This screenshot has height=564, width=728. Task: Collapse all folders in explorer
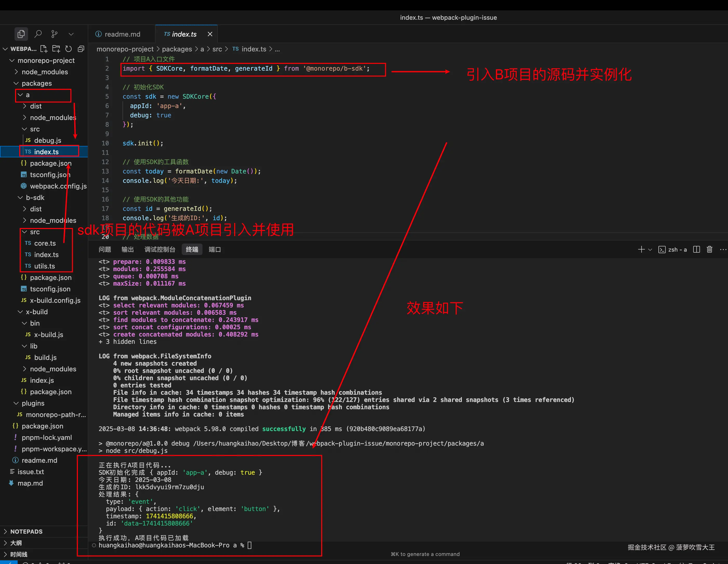pos(81,49)
